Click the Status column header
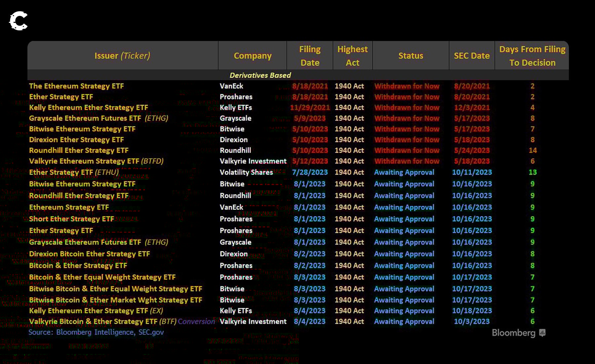 [411, 55]
